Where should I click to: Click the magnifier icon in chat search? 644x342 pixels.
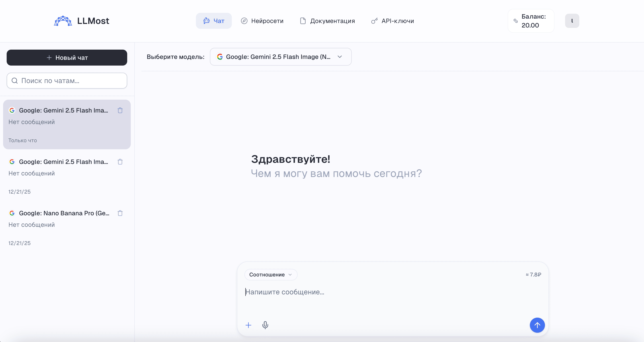click(15, 81)
